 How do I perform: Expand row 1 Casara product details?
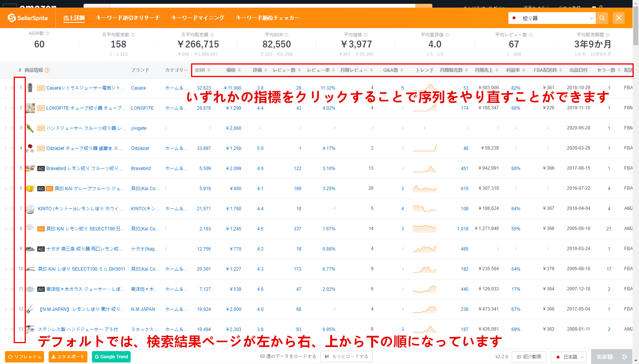click(x=6, y=88)
